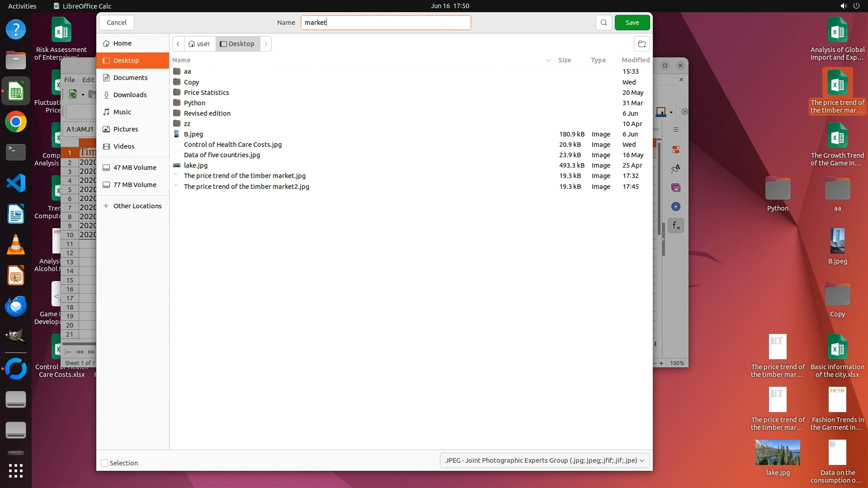
Task: Toggle sort order arrow in Name column
Action: coord(548,60)
